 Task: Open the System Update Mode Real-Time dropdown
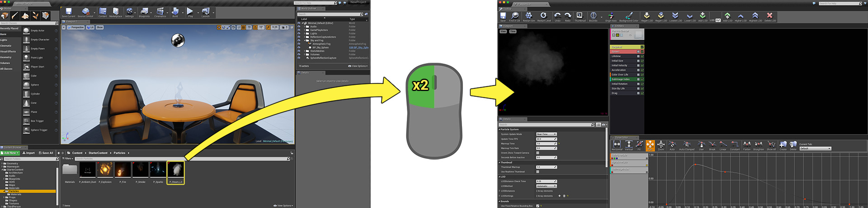pos(546,134)
